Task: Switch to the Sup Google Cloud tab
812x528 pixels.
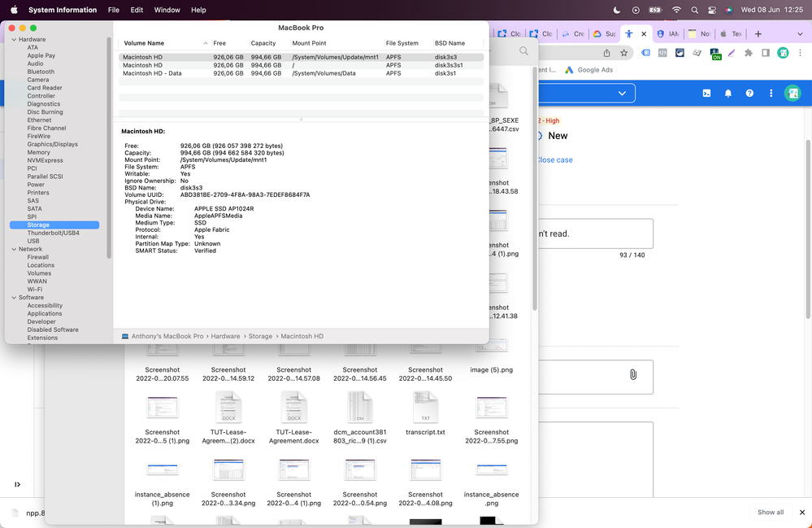Action: click(605, 33)
